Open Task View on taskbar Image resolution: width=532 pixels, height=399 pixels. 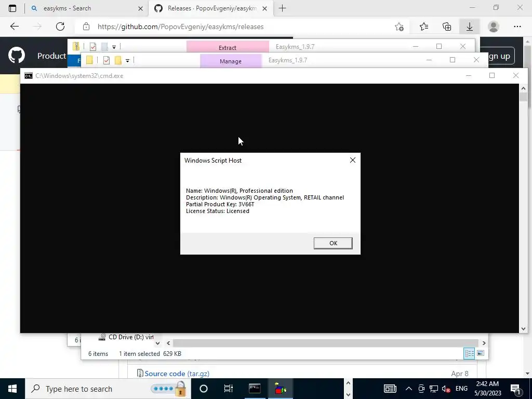(229, 389)
